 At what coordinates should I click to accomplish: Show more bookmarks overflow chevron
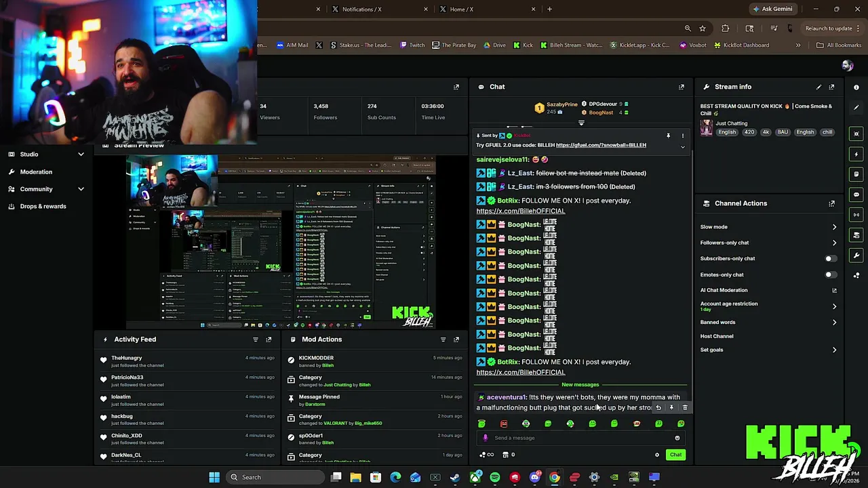(798, 45)
